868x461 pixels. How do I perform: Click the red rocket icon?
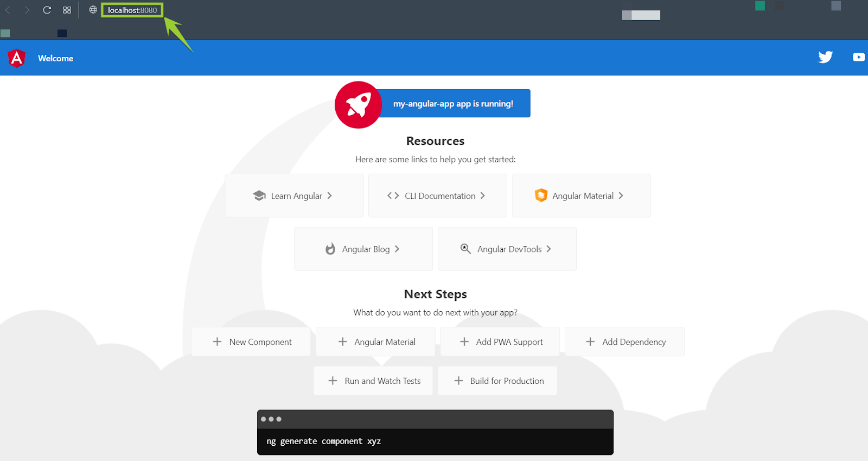(359, 105)
